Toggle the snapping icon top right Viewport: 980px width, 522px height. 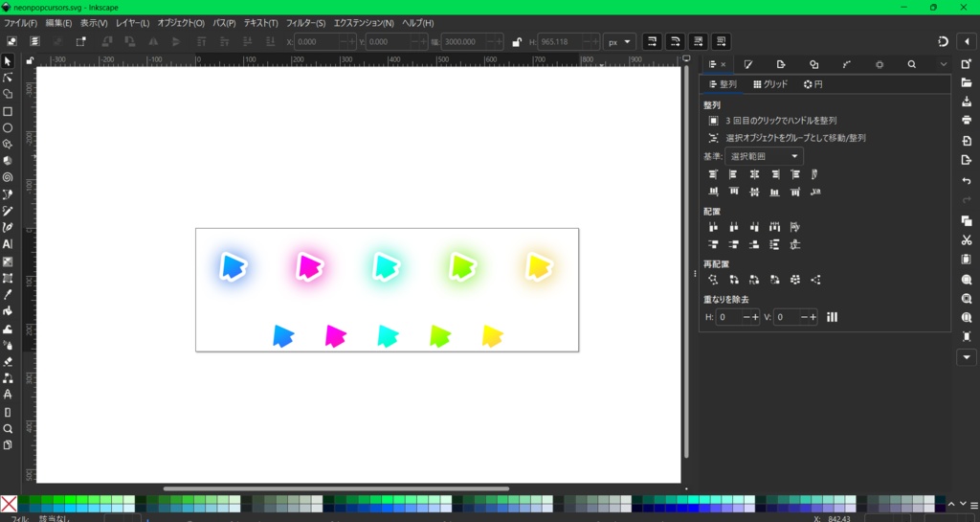pos(943,42)
